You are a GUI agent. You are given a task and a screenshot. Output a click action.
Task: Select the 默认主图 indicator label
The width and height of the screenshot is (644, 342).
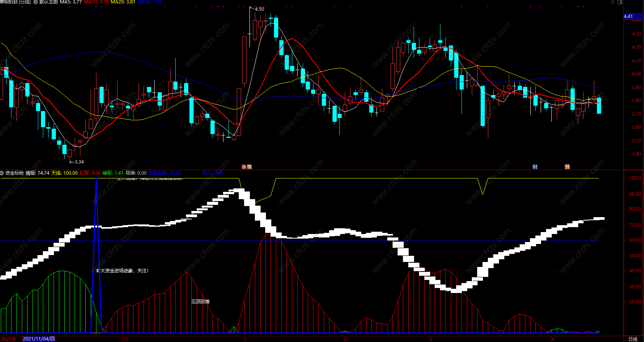pyautogui.click(x=49, y=2)
